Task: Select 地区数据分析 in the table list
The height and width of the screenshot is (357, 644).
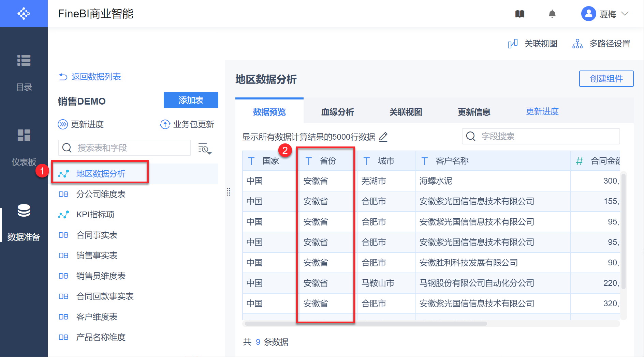Action: click(135, 174)
